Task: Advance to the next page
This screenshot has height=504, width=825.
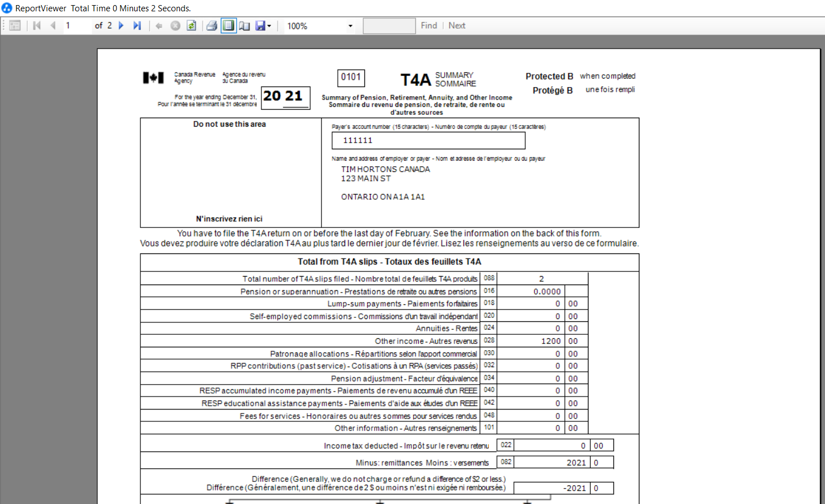Action: 121,25
